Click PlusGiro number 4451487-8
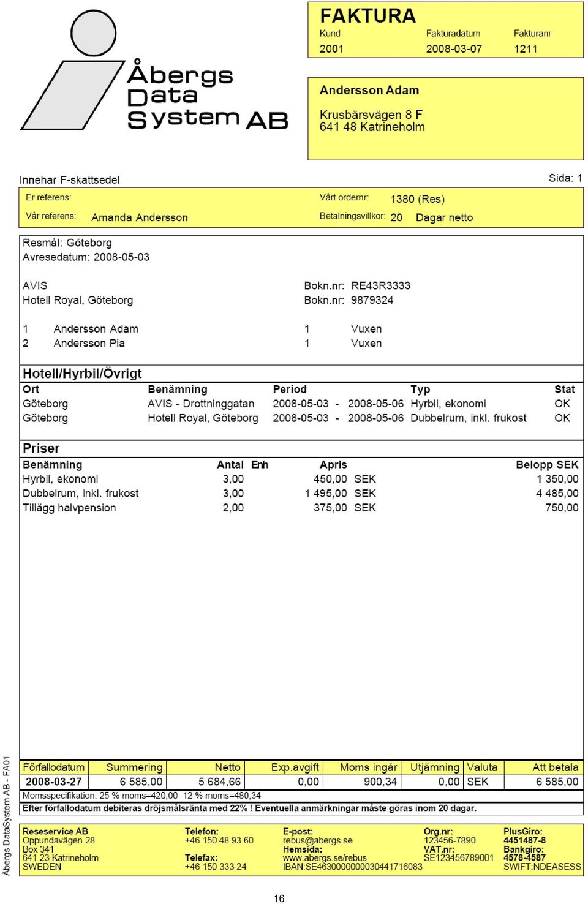This screenshot has height=904, width=588. (524, 840)
